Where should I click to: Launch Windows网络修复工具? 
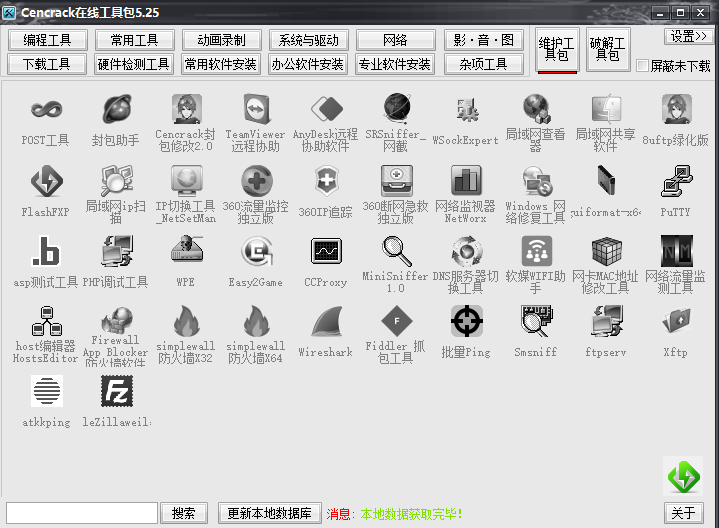[x=536, y=181]
